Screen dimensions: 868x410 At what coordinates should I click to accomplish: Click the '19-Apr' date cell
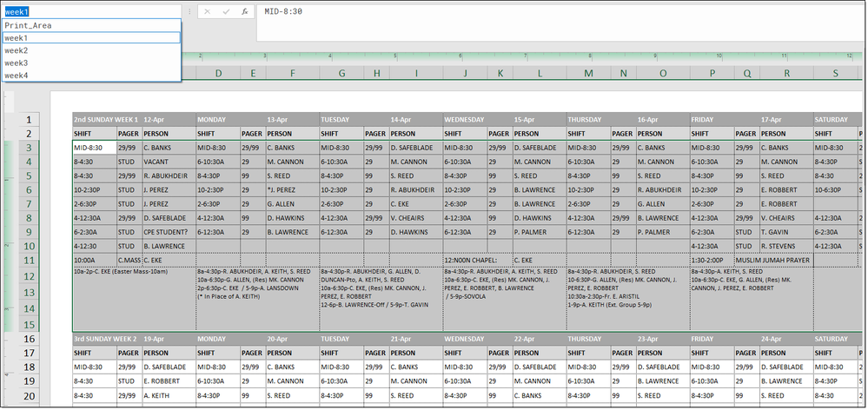tap(169, 339)
